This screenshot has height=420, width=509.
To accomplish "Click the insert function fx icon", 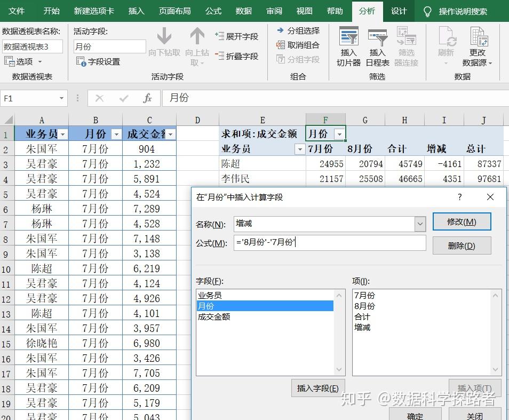I will [147, 98].
